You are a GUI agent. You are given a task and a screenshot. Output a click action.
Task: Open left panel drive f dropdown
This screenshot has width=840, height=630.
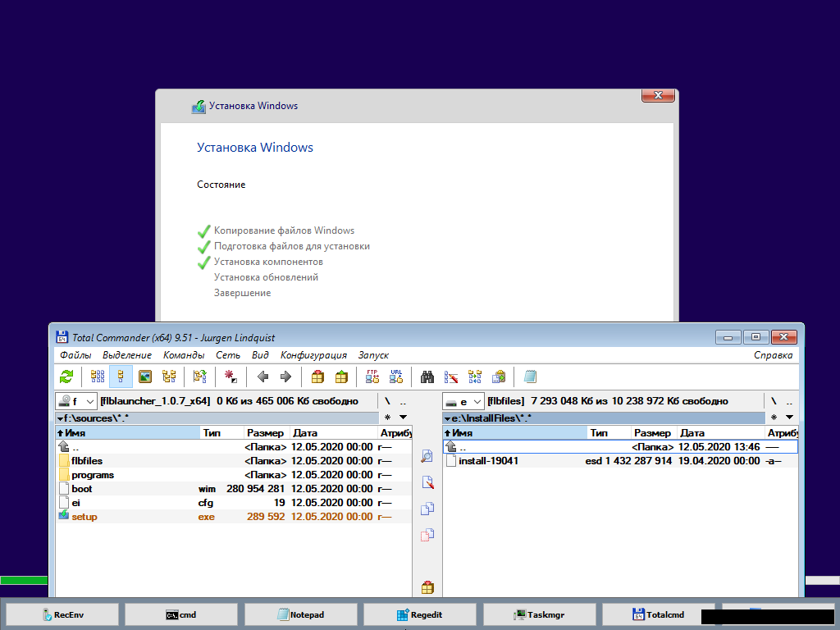coord(76,401)
